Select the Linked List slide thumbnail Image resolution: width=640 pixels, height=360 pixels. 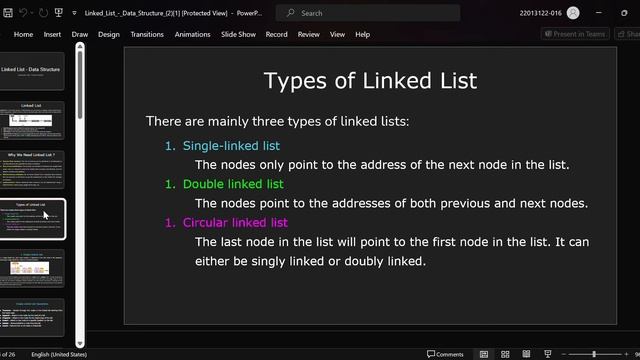32,120
